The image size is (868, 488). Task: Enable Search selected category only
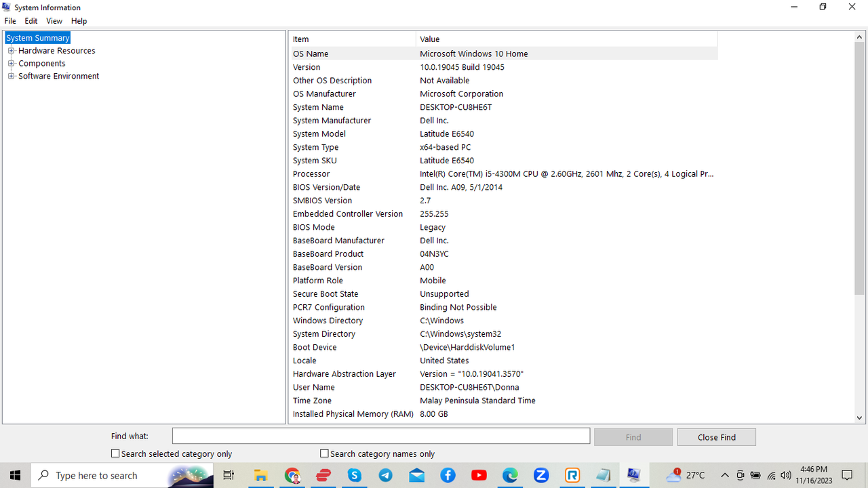[115, 453]
